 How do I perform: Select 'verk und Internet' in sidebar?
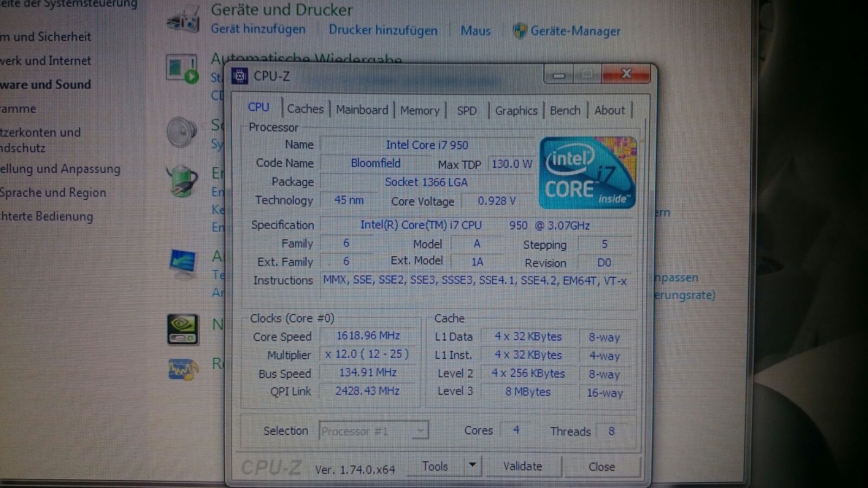46,61
